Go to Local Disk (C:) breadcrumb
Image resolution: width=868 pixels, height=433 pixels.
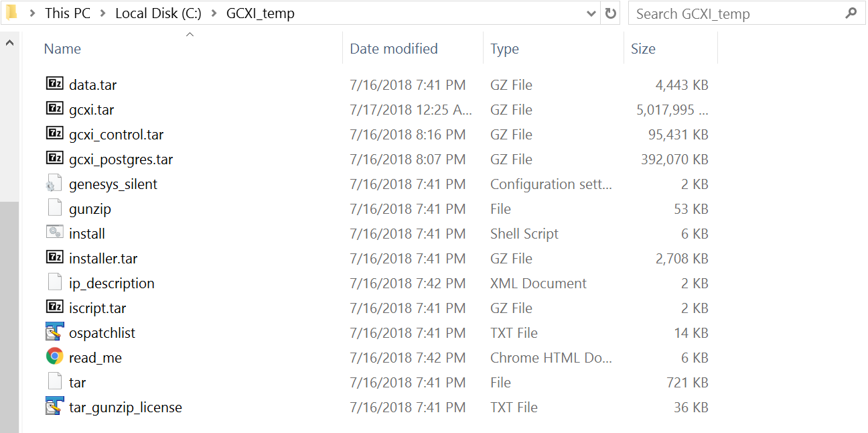point(158,13)
